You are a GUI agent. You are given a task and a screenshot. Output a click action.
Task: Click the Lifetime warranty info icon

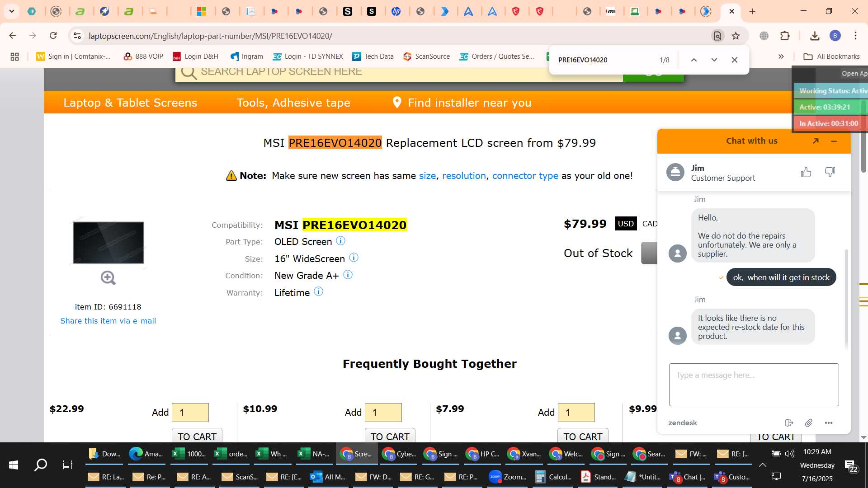[x=319, y=292]
